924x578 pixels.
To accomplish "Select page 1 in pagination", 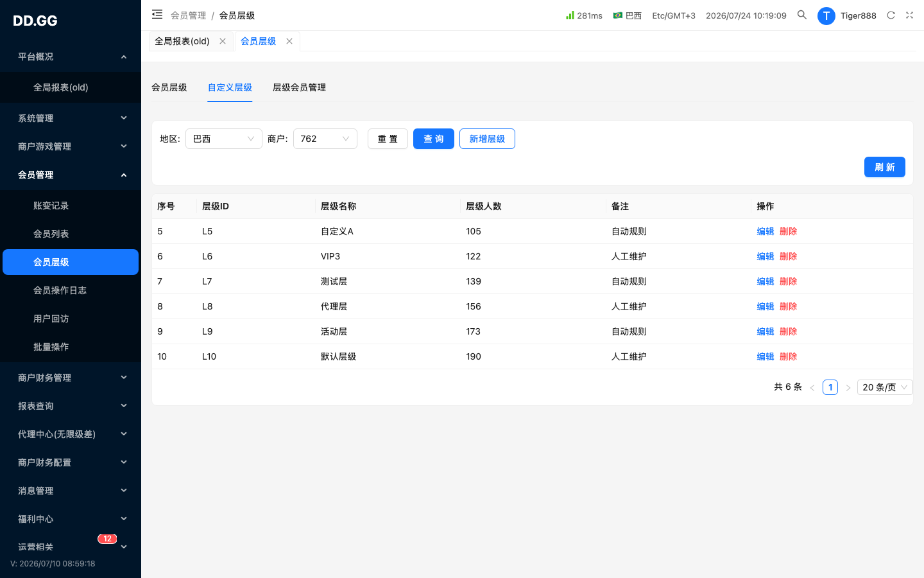I will (x=830, y=387).
